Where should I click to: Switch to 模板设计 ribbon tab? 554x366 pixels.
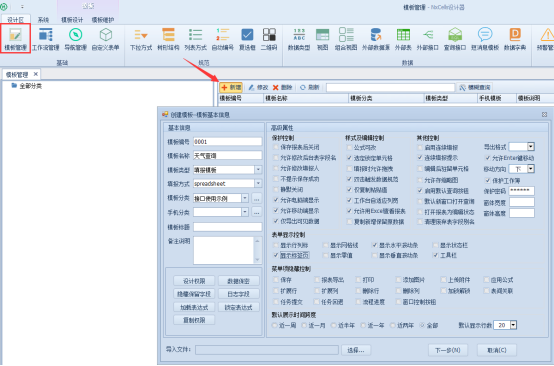tap(72, 20)
